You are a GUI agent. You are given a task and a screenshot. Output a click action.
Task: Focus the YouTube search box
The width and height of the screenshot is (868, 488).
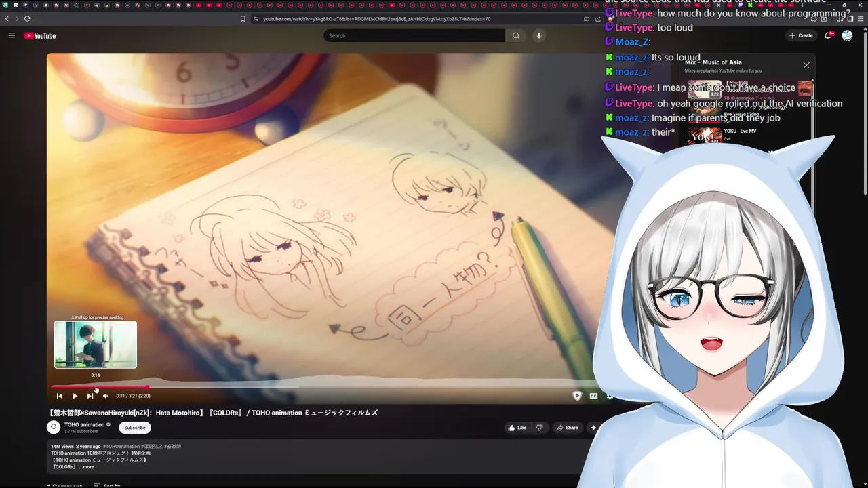(x=414, y=35)
